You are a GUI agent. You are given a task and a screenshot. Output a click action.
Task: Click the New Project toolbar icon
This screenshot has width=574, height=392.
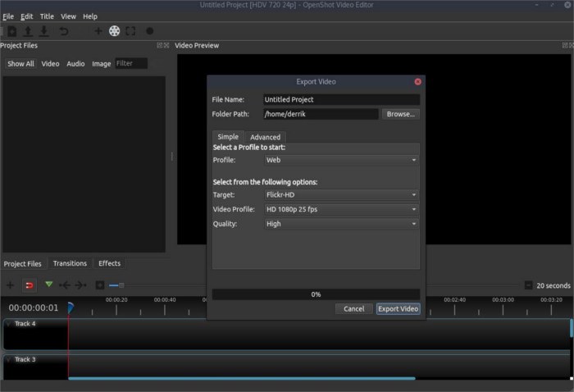[x=11, y=31]
